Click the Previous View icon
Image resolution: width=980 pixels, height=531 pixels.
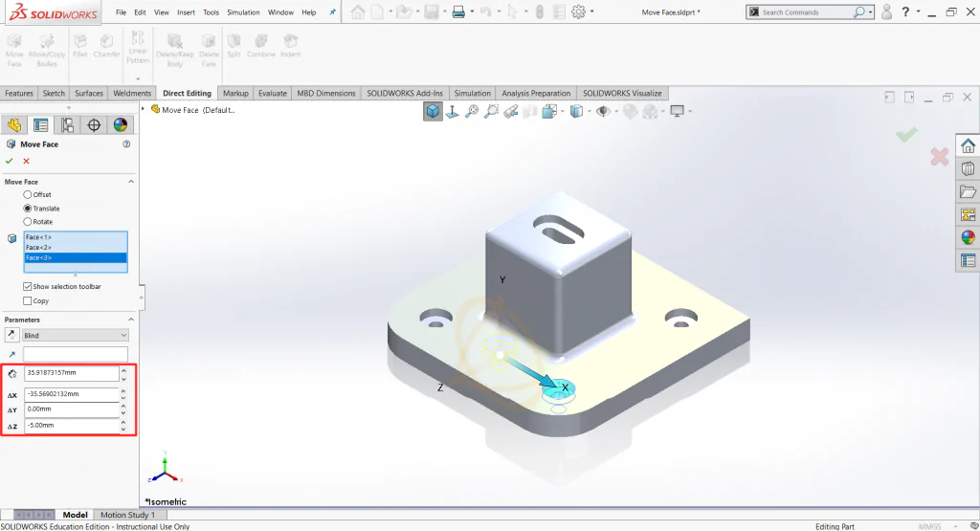pyautogui.click(x=511, y=111)
